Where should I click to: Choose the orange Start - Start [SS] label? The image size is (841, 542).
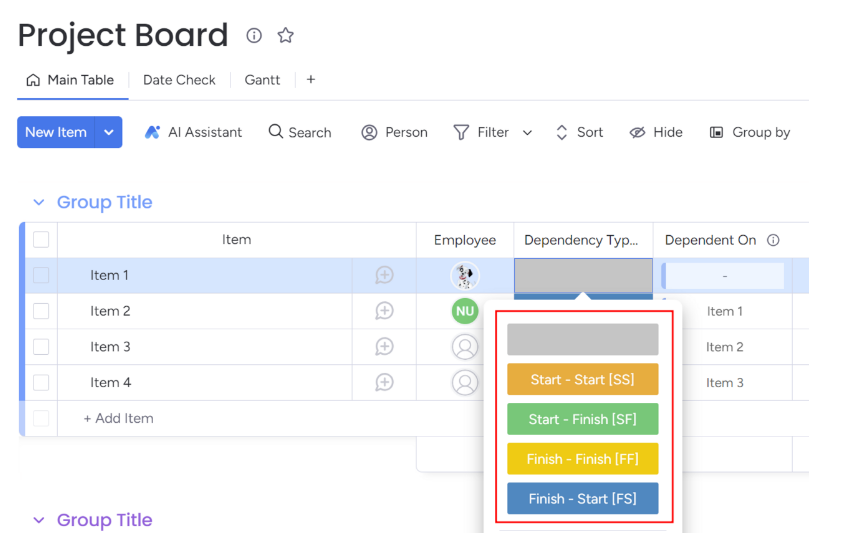(x=582, y=379)
